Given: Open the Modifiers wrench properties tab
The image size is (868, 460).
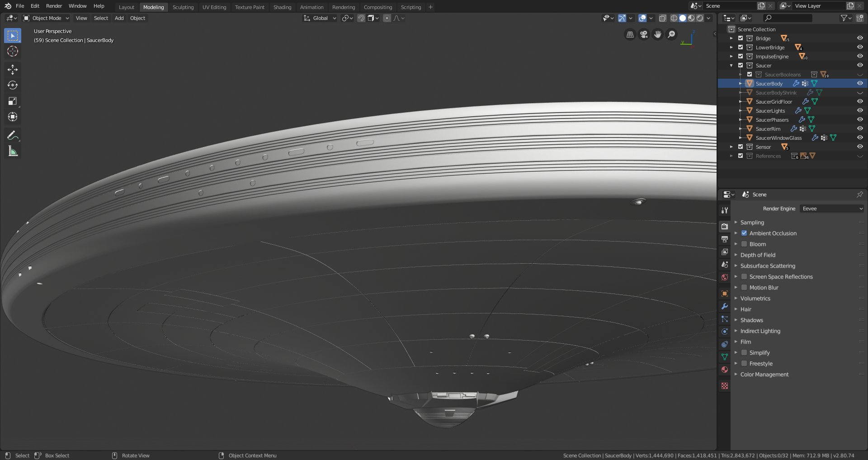Looking at the screenshot, I should pyautogui.click(x=725, y=306).
